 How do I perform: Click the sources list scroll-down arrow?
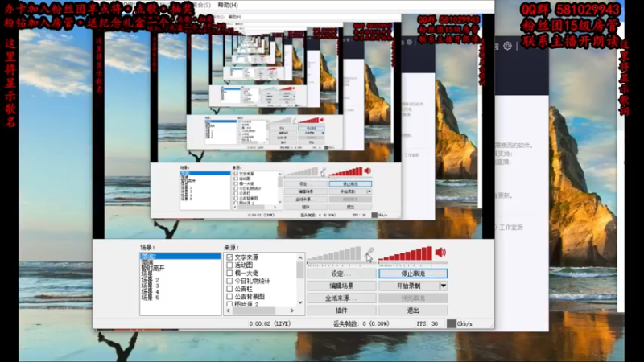click(x=300, y=303)
